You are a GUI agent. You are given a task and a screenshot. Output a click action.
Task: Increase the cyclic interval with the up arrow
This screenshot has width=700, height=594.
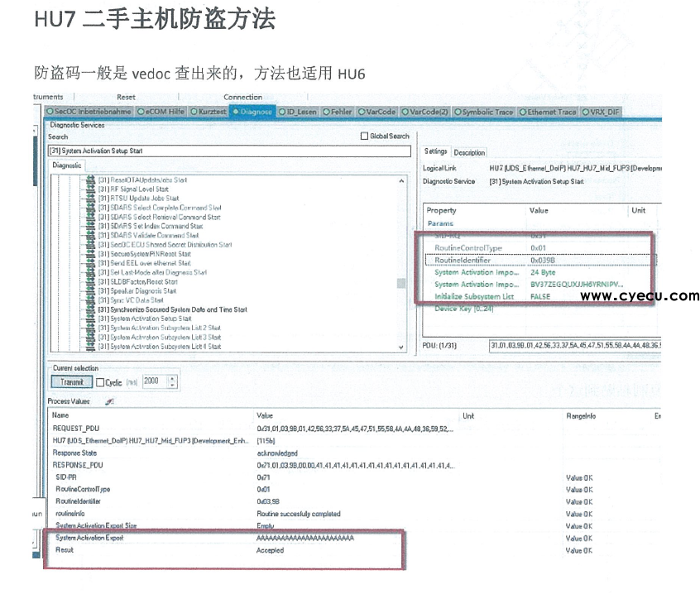click(x=173, y=378)
